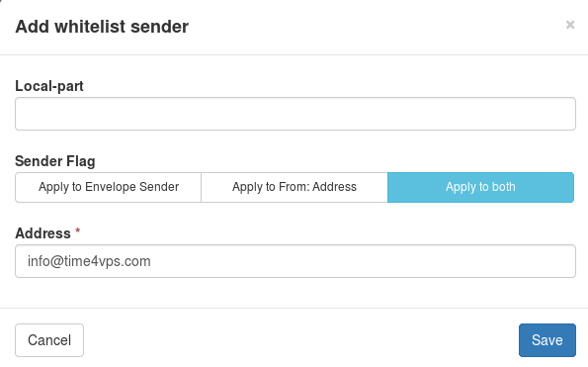This screenshot has width=588, height=367.
Task: Choose the From: Address only button
Action: click(294, 187)
